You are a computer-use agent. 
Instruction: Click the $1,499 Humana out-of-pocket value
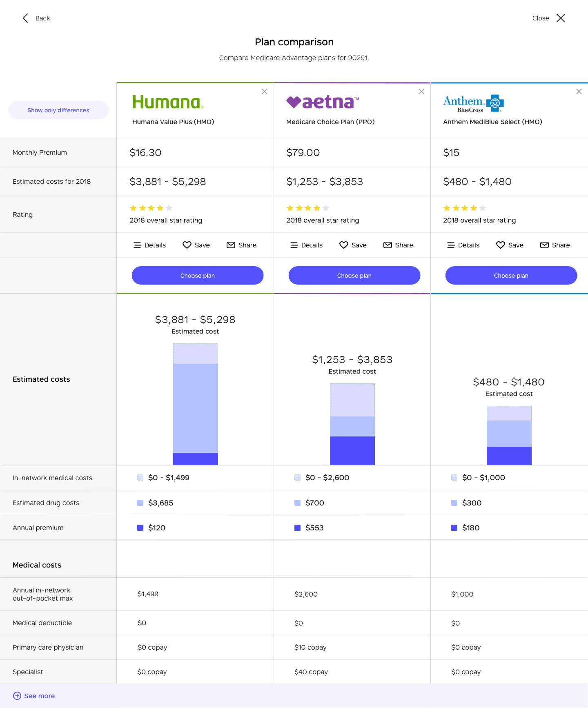[x=148, y=594]
